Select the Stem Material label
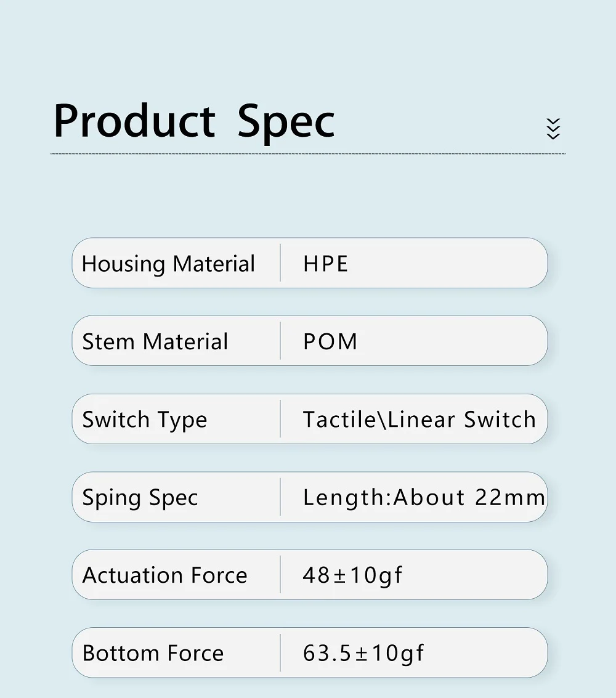This screenshot has width=616, height=698. click(155, 342)
